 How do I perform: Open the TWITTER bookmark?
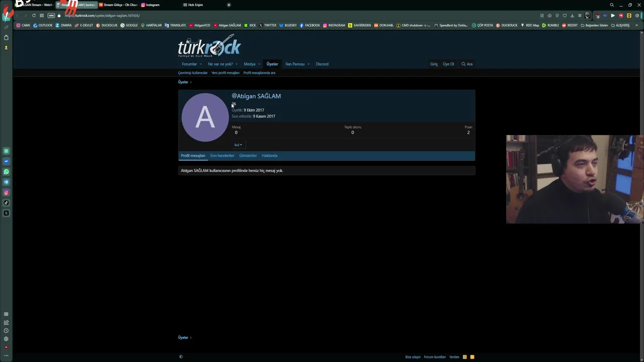pyautogui.click(x=268, y=25)
